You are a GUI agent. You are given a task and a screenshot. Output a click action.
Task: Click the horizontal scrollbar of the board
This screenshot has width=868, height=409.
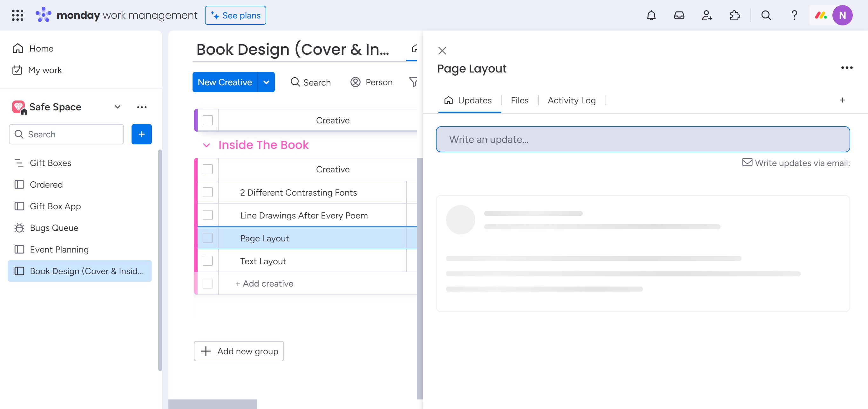[x=213, y=404]
